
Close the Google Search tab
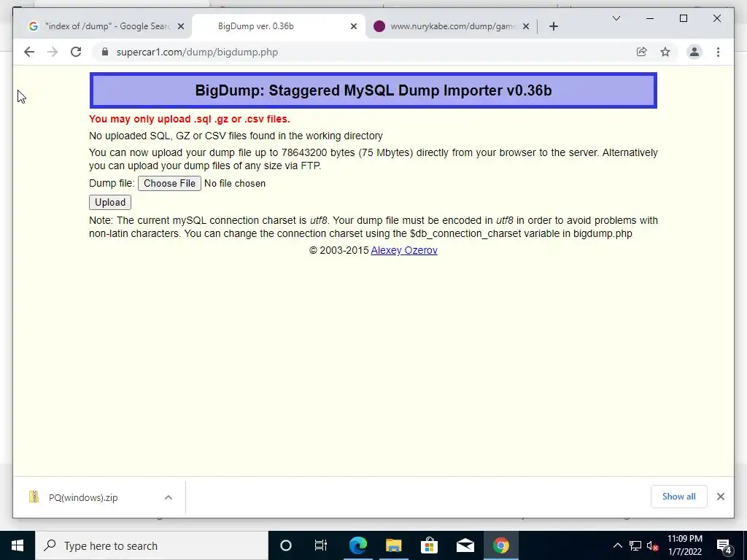[181, 26]
